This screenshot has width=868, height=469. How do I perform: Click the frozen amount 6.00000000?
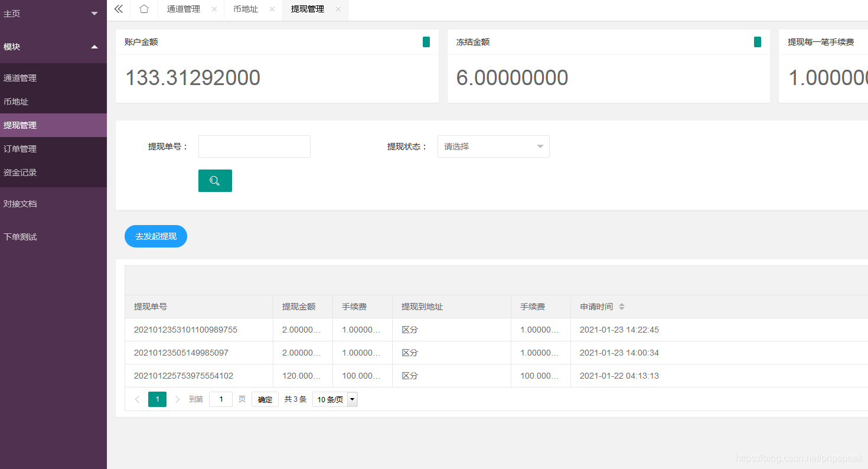513,78
